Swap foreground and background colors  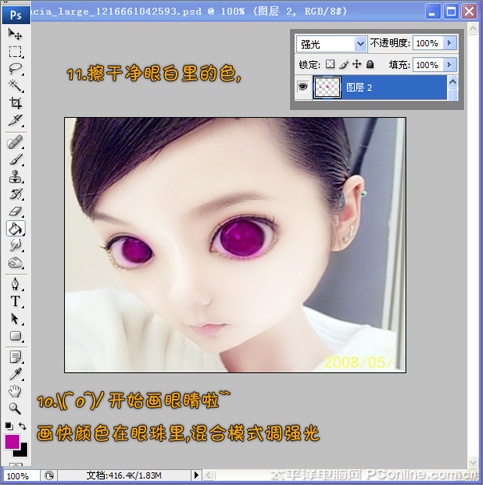[x=22, y=426]
